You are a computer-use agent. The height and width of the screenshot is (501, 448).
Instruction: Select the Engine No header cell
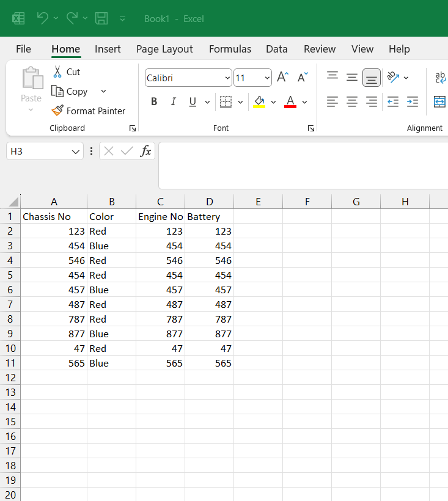coord(160,216)
